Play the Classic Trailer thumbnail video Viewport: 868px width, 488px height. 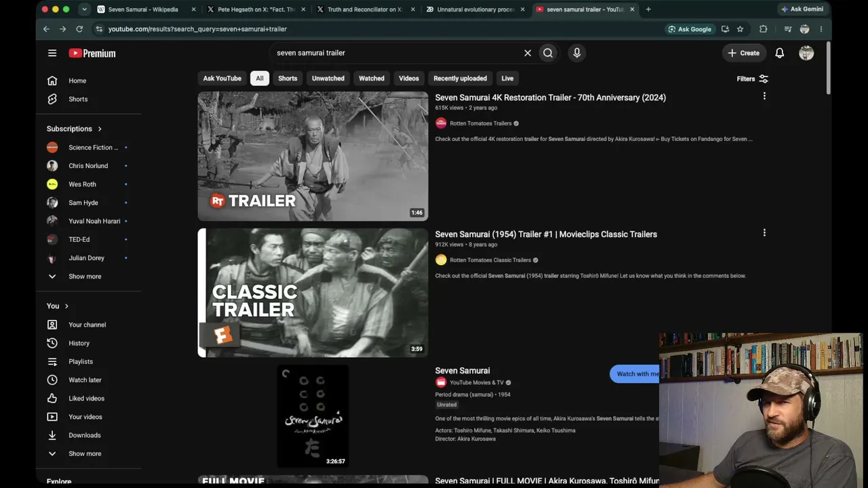313,293
